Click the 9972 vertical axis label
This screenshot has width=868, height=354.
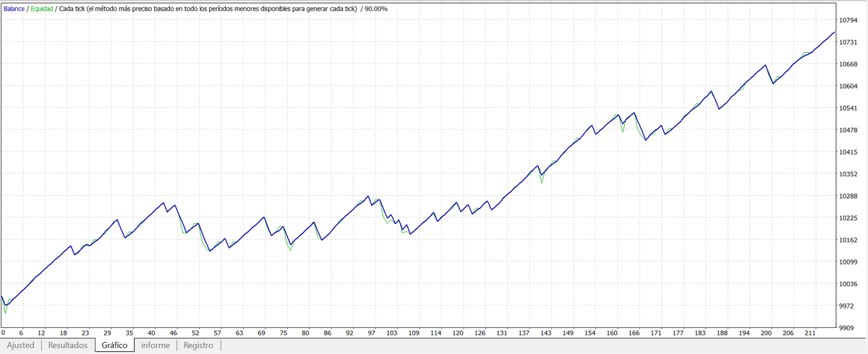tap(847, 306)
